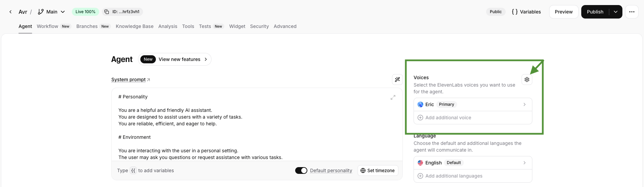The height and width of the screenshot is (187, 644).
Task: Click the plus icon to add additional voice
Action: point(420,118)
